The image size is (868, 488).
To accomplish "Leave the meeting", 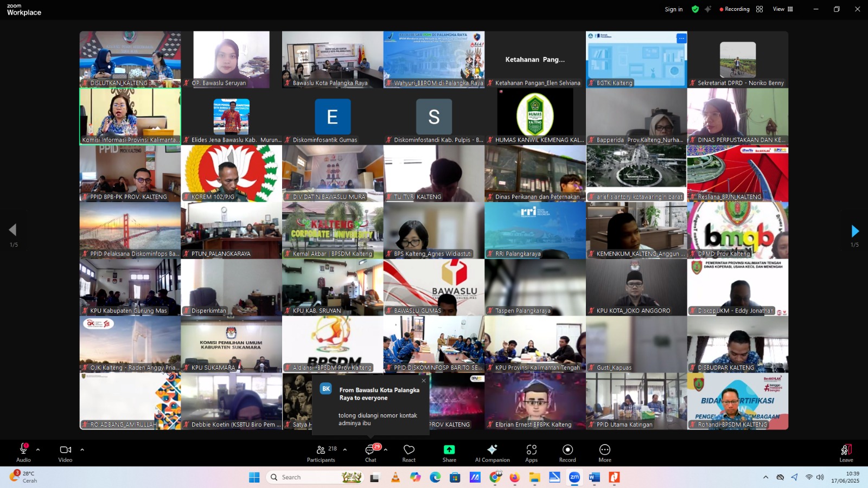I will pos(846,453).
